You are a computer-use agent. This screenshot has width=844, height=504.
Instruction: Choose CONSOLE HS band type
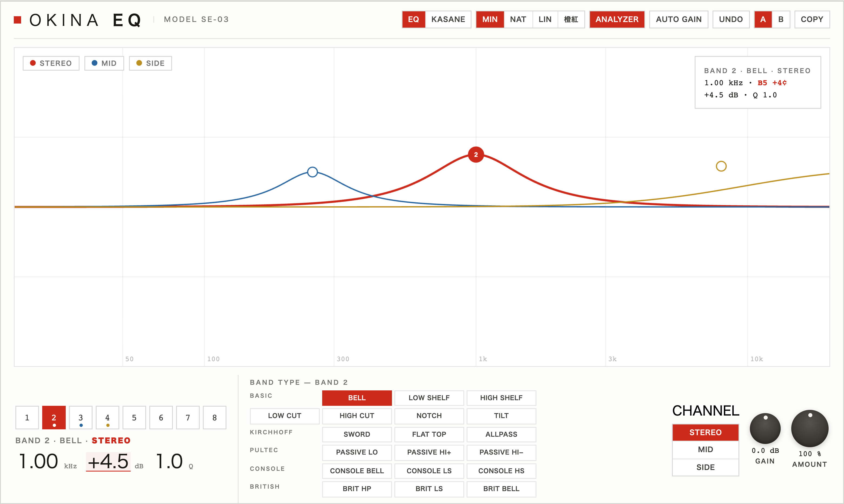click(x=502, y=471)
